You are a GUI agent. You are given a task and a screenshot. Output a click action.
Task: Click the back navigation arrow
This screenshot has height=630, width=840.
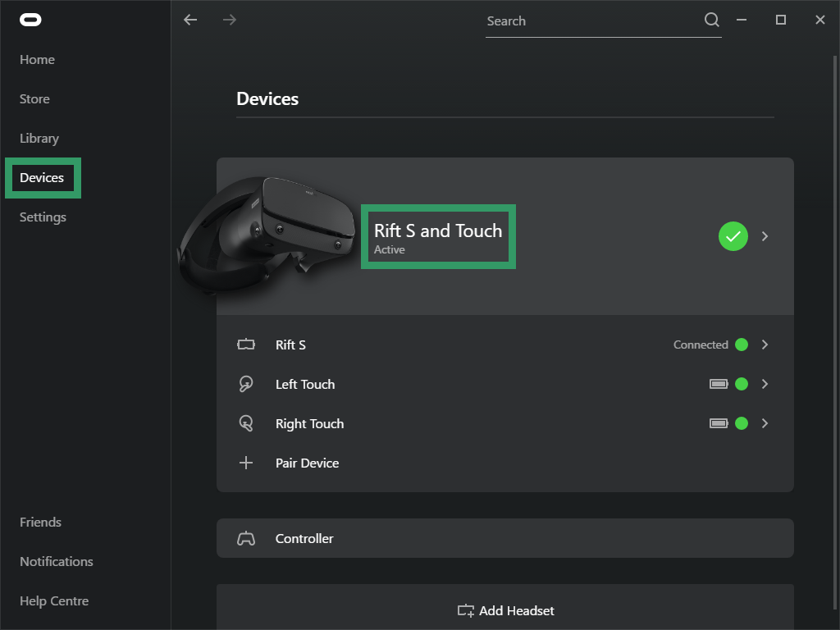coord(190,20)
